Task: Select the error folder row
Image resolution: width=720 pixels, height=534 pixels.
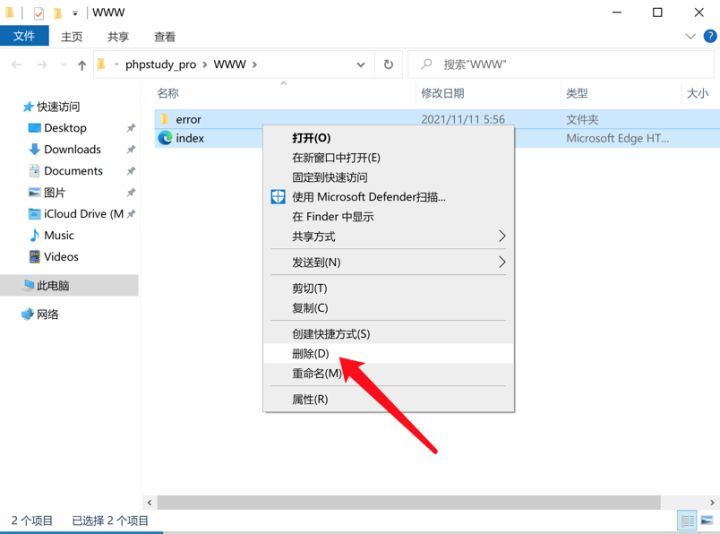Action: tap(437, 119)
